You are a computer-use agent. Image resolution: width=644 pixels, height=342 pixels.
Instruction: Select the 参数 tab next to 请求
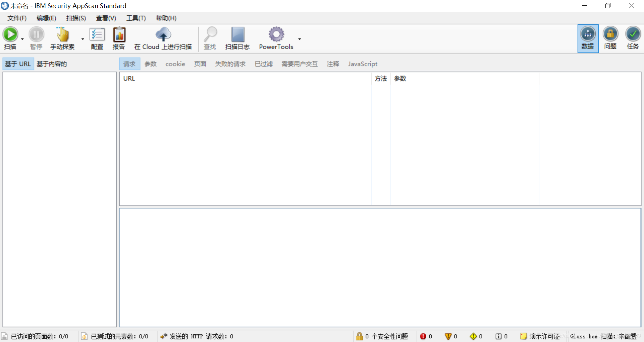tap(151, 64)
